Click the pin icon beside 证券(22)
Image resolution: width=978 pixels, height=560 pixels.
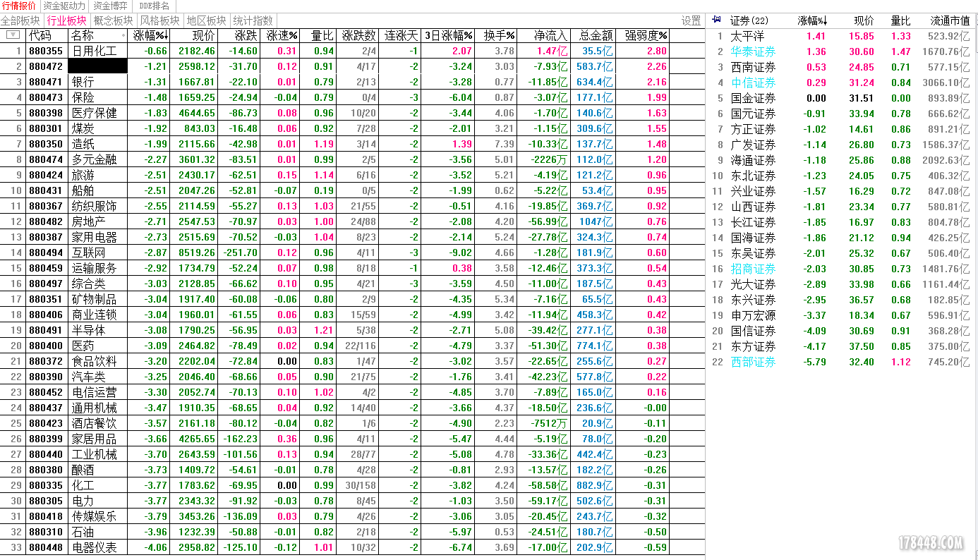[x=717, y=20]
